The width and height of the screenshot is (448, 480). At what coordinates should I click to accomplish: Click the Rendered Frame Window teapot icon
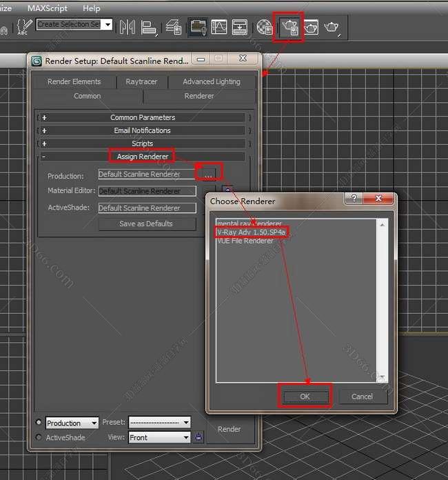pyautogui.click(x=311, y=28)
